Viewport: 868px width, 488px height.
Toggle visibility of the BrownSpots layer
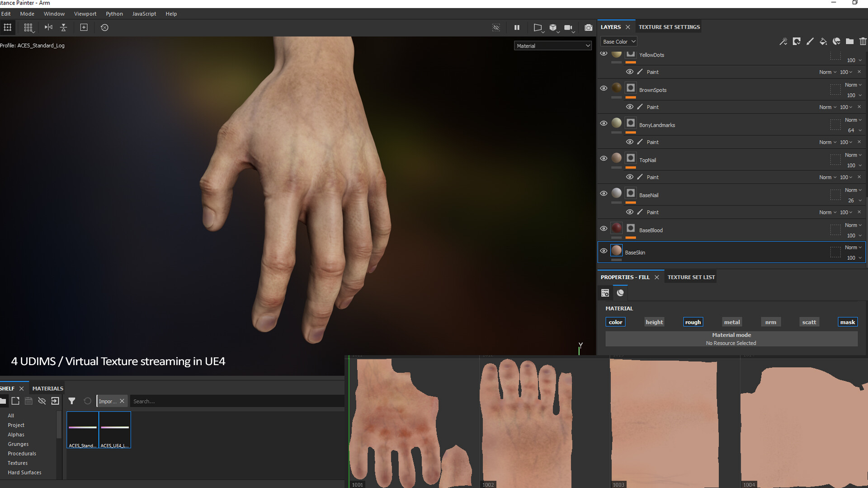(604, 88)
